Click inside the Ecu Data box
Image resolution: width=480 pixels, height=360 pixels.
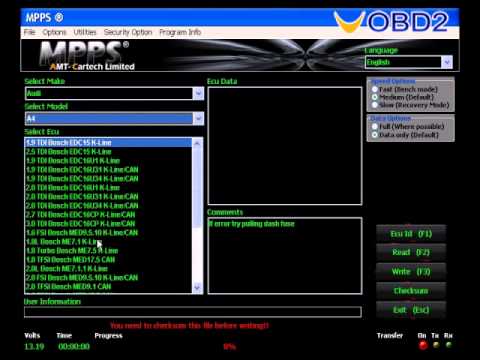(285, 146)
